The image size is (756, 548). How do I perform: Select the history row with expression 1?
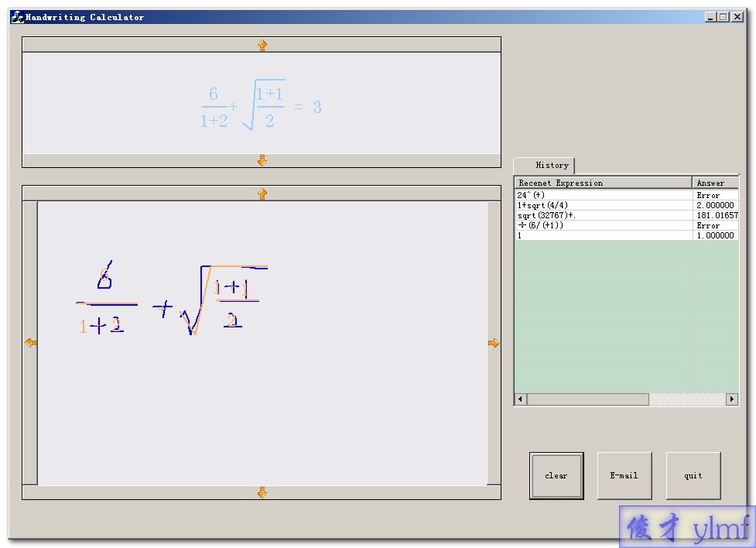coord(627,235)
